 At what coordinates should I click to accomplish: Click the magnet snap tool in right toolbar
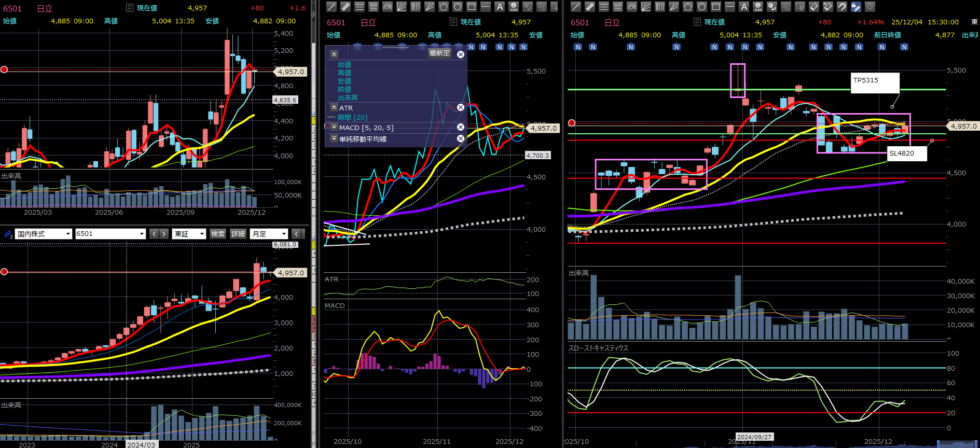842,7
